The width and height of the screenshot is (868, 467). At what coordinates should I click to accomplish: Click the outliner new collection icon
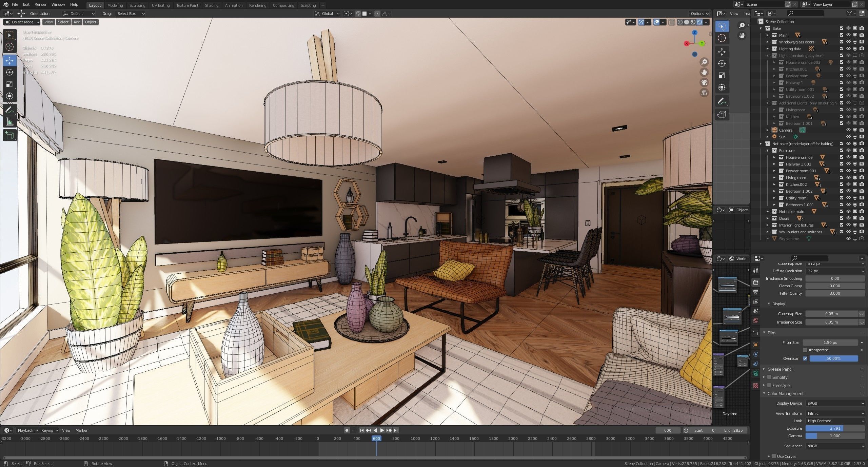coord(863,13)
